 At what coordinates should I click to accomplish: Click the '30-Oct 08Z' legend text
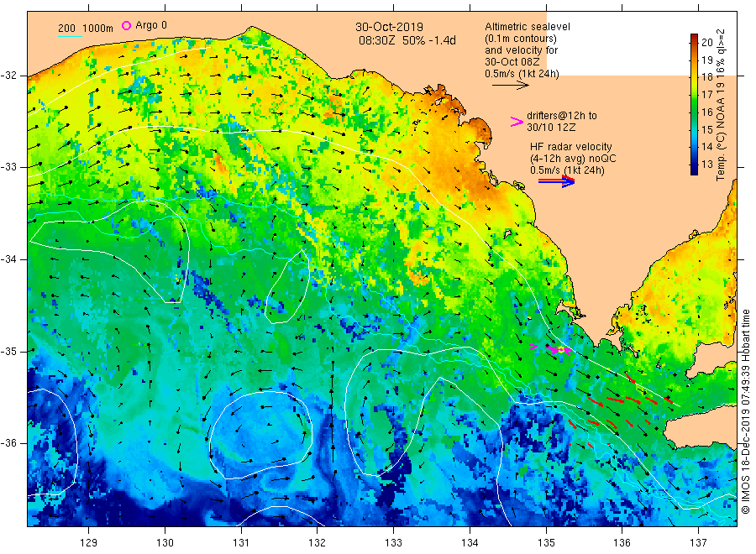pos(512,62)
